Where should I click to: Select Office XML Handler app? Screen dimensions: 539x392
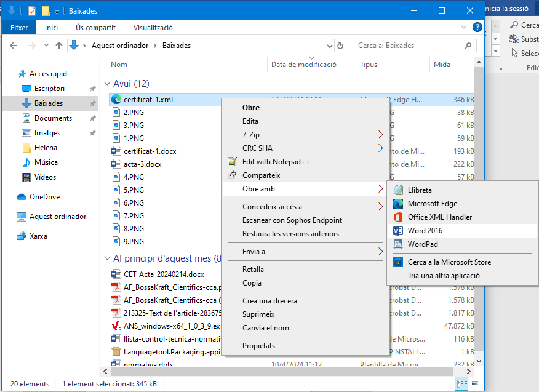(x=439, y=217)
